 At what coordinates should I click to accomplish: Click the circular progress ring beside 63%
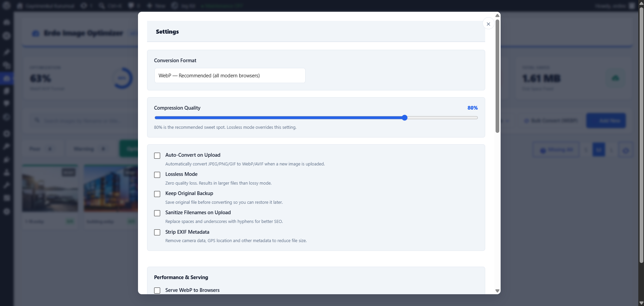(122, 78)
